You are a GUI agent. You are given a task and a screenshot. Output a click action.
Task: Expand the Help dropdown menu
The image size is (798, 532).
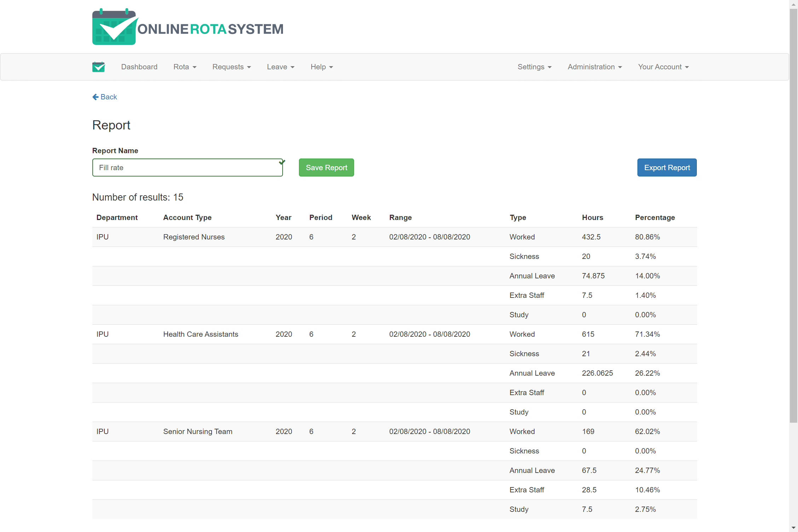(322, 67)
